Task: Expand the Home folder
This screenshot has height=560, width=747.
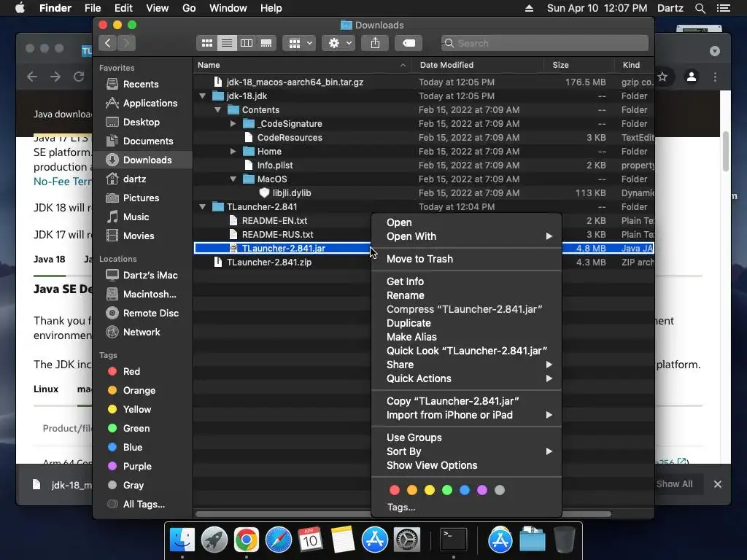Action: click(x=233, y=152)
